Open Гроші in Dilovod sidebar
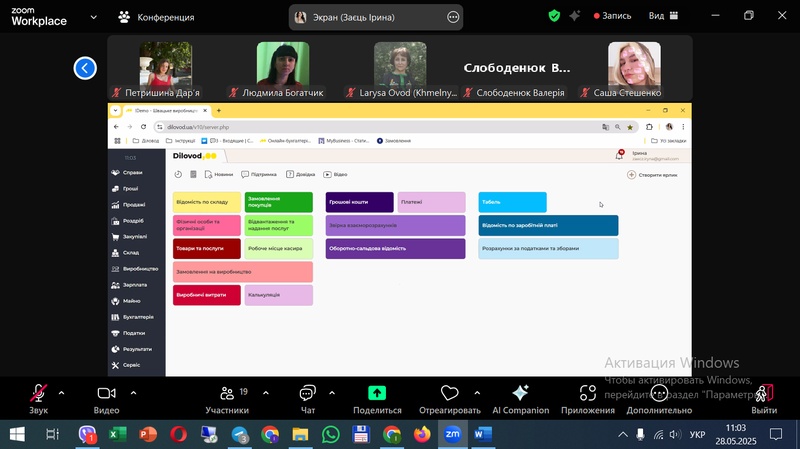The height and width of the screenshot is (449, 800). pyautogui.click(x=126, y=189)
